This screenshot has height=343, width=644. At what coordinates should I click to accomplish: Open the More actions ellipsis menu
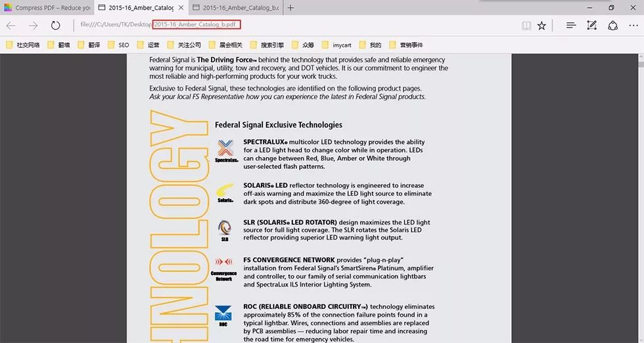tap(633, 26)
